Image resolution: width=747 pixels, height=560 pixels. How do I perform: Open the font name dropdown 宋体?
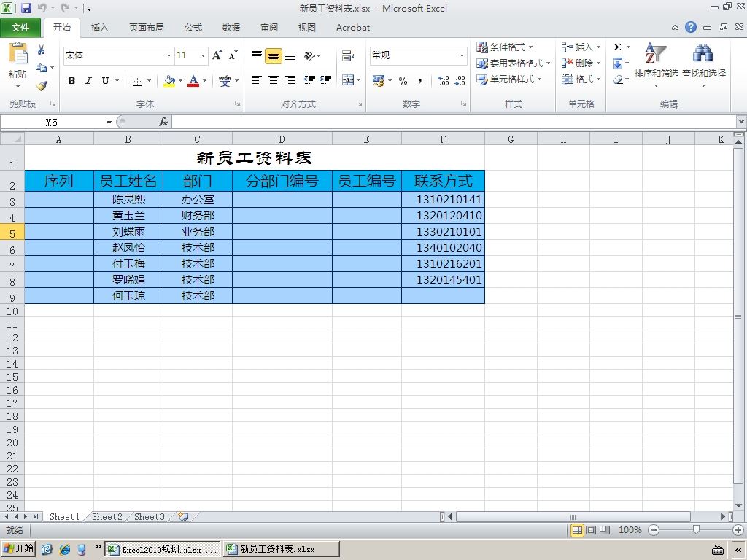point(169,55)
